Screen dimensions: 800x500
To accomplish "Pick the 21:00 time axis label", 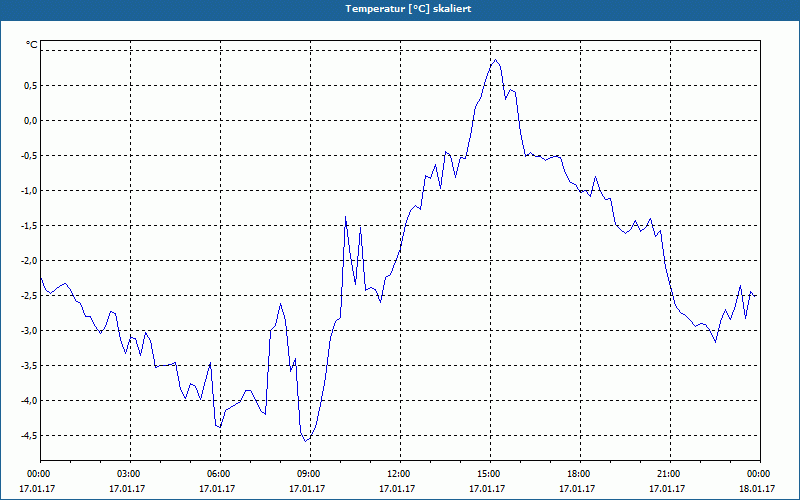I will pos(667,474).
